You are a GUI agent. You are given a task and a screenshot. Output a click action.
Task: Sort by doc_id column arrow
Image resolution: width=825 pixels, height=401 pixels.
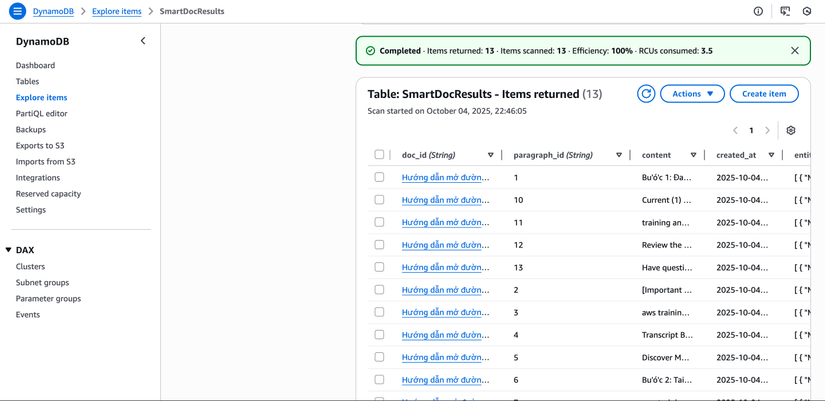[x=491, y=155]
